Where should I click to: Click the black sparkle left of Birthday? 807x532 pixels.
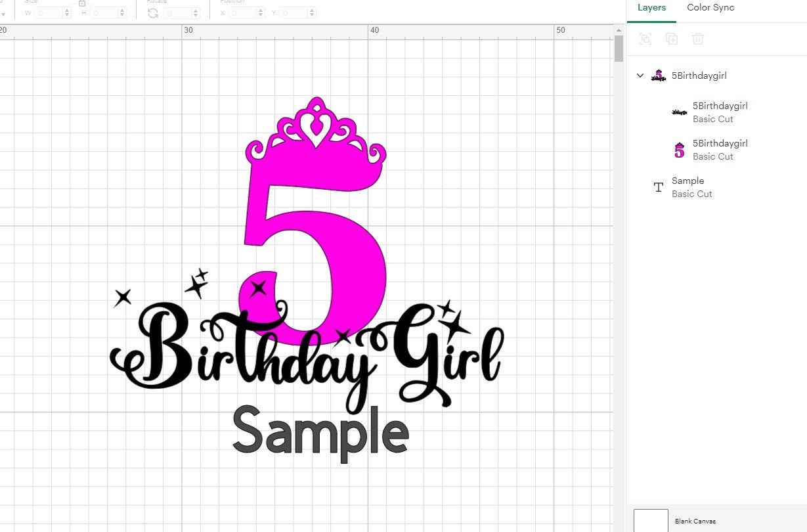coord(123,298)
